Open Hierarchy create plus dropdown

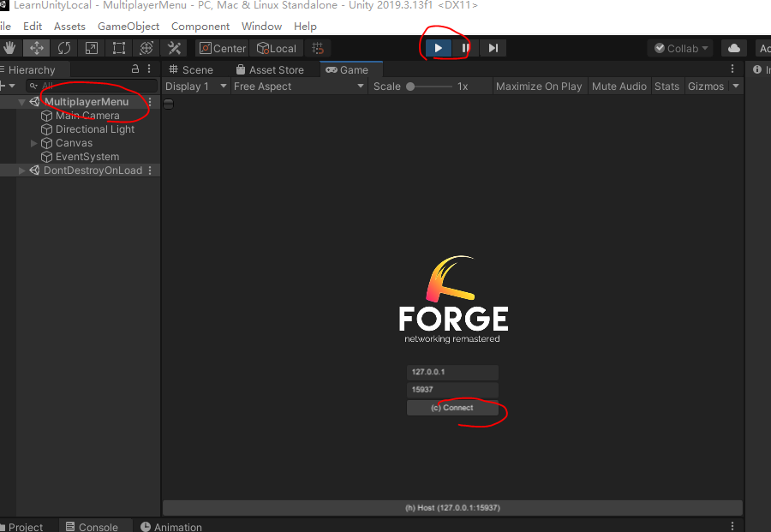tap(8, 86)
